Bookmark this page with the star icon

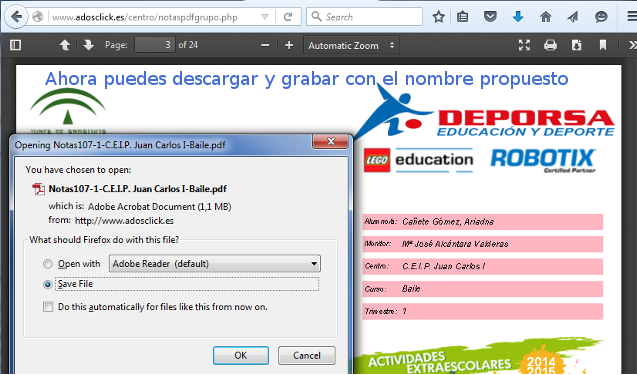[438, 17]
